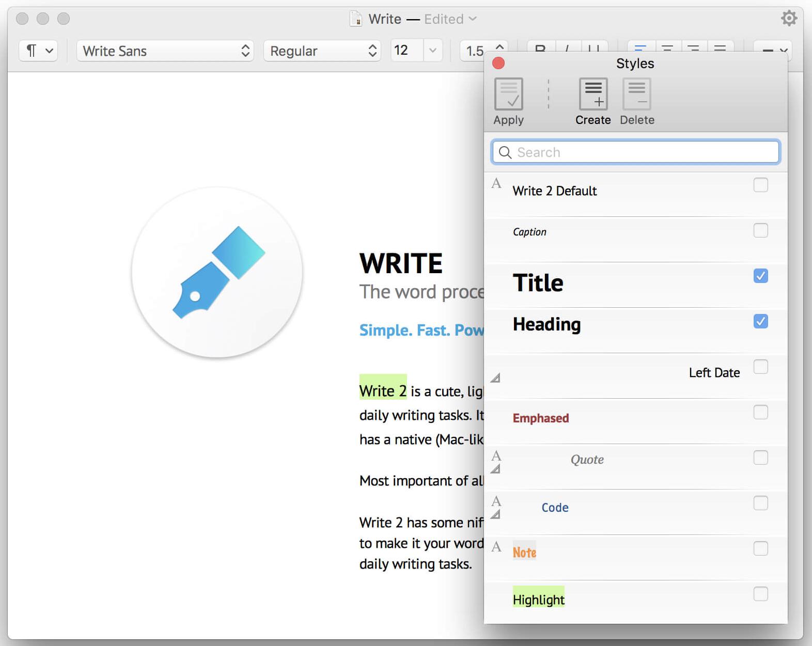Click the document icon beside Write title
The height and width of the screenshot is (646, 812).
(355, 19)
